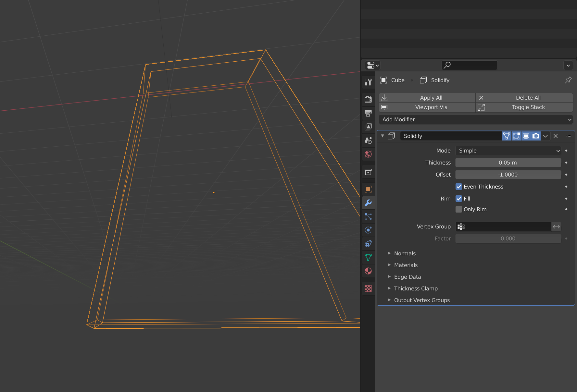Open the Particles properties tab

coord(368,216)
